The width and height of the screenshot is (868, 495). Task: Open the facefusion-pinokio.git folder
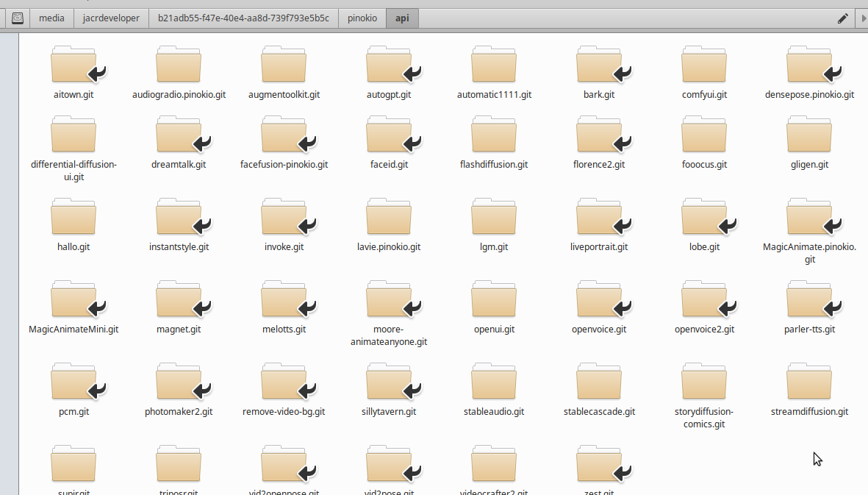(x=284, y=135)
